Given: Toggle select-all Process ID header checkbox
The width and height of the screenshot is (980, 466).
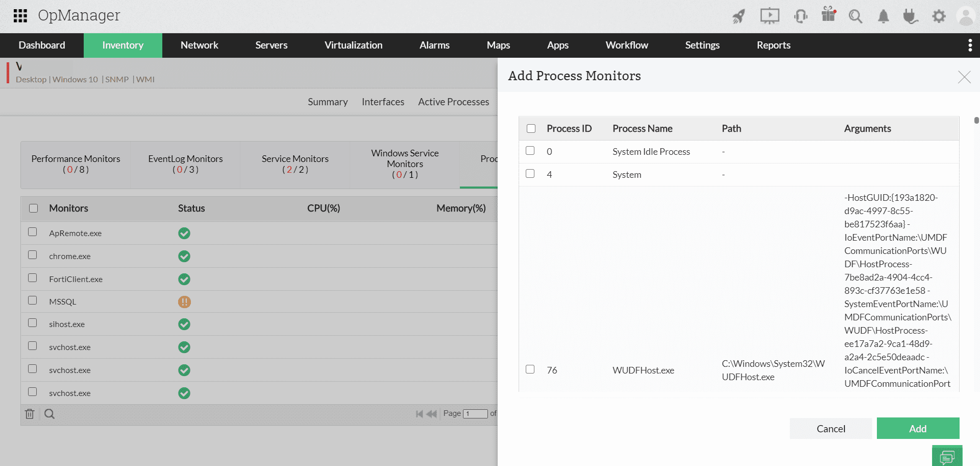Looking at the screenshot, I should click(531, 129).
